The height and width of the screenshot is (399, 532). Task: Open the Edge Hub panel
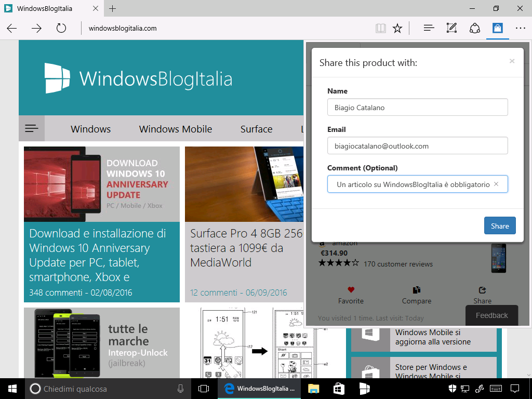pyautogui.click(x=429, y=28)
